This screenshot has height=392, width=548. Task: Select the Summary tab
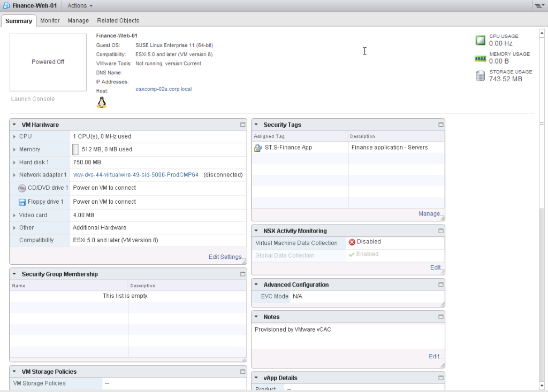point(19,21)
